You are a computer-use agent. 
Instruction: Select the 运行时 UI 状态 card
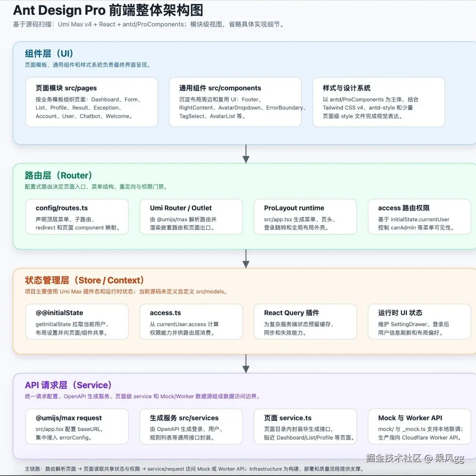click(419, 322)
